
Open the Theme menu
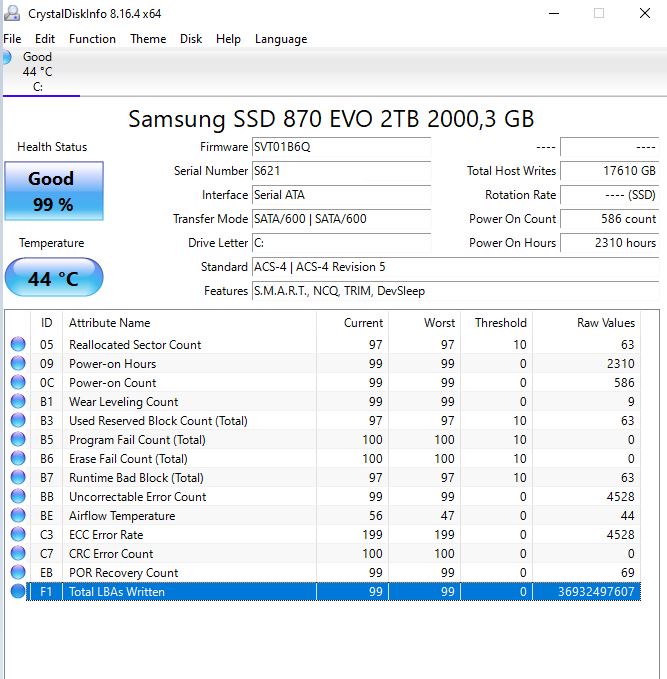pyautogui.click(x=148, y=39)
